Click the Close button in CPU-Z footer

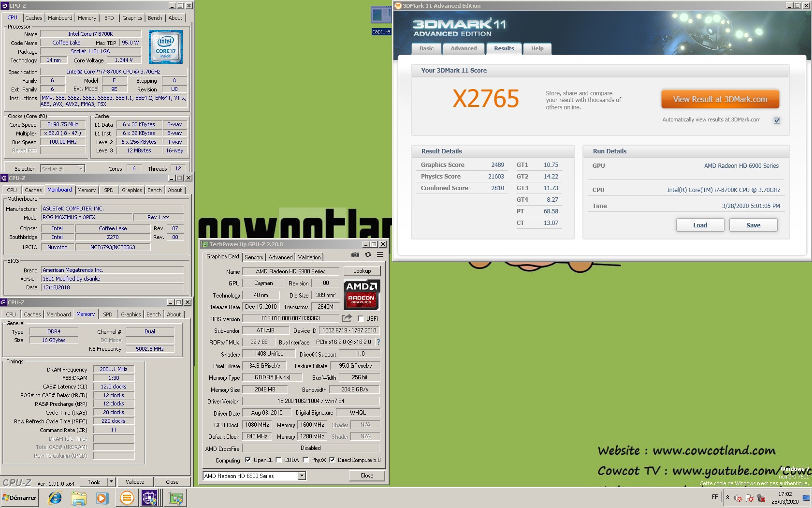[x=172, y=482]
